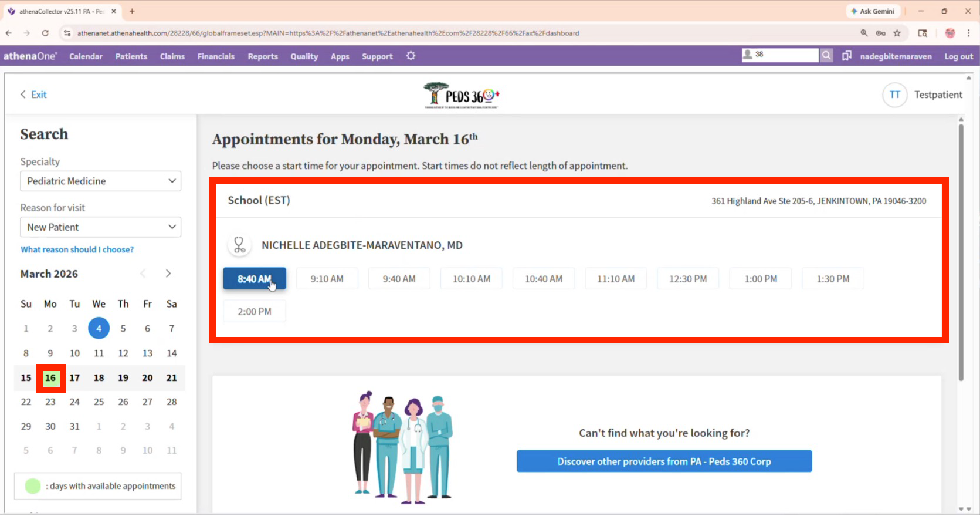
Task: Select March 16 in calendar
Action: (50, 378)
